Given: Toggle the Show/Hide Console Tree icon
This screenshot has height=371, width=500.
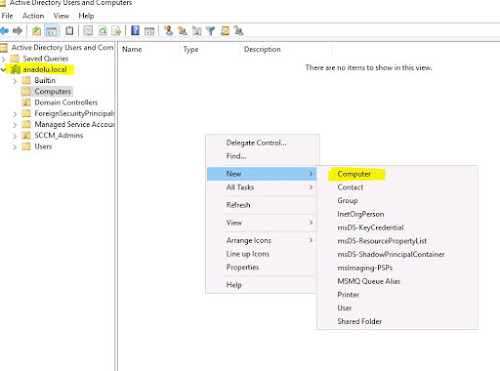Looking at the screenshot, I should tap(51, 31).
